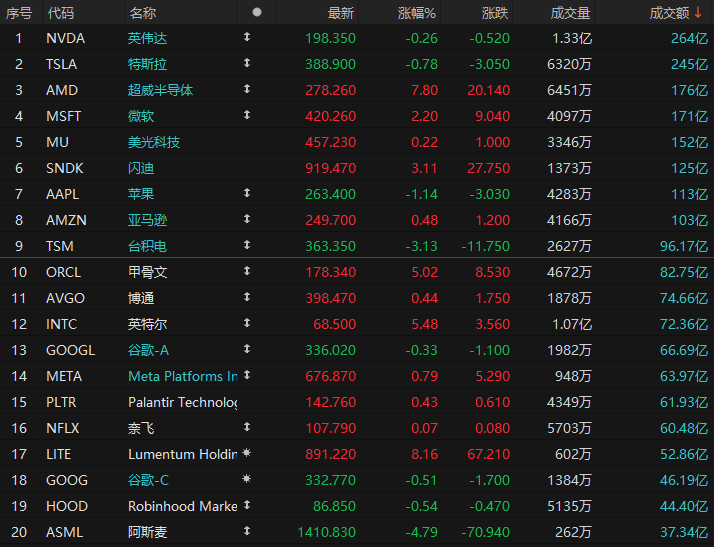Sort by 最新 price column header

[341, 13]
